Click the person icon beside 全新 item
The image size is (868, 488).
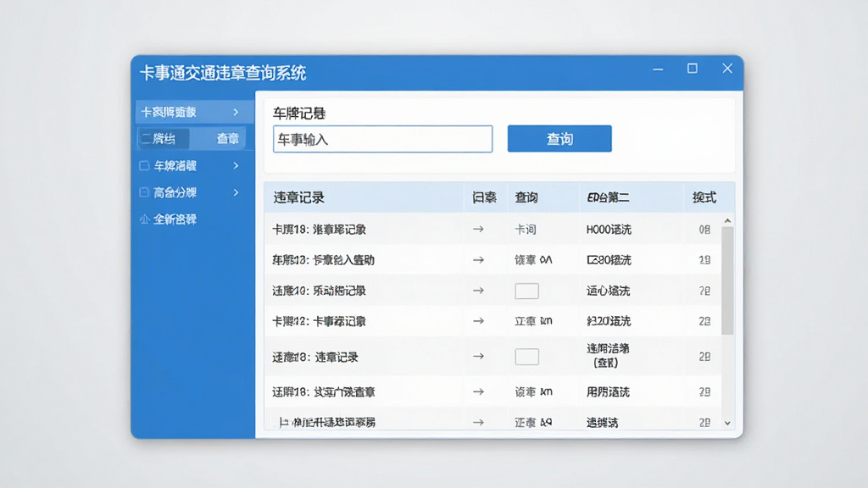click(x=144, y=219)
